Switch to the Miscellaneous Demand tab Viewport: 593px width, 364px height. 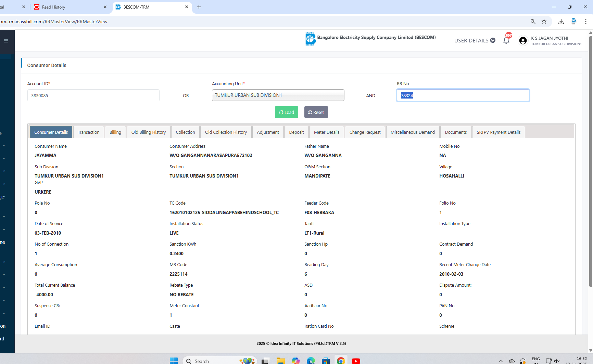pyautogui.click(x=413, y=132)
